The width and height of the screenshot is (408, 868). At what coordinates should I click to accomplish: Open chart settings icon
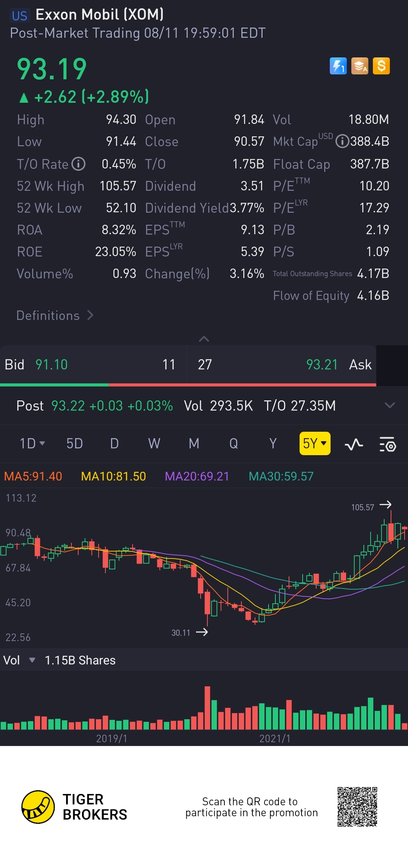tap(388, 444)
